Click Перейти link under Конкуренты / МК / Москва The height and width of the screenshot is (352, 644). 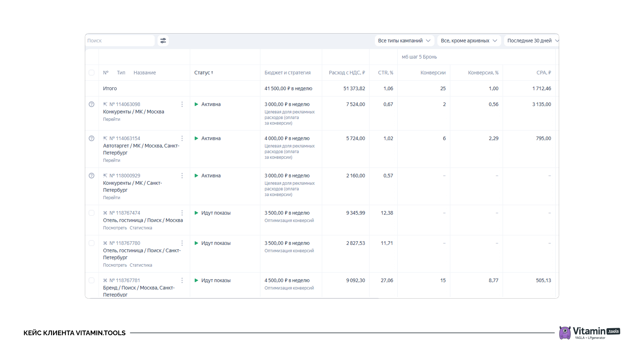pyautogui.click(x=111, y=119)
